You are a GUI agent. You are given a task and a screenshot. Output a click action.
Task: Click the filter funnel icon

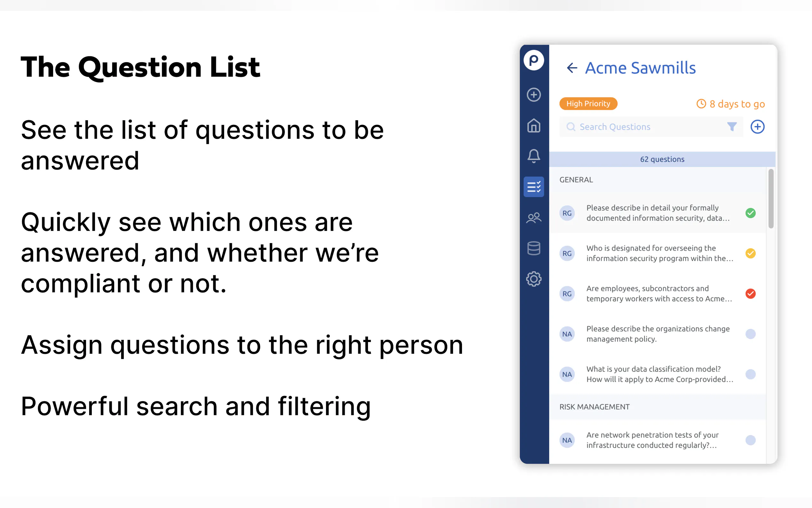tap(731, 127)
